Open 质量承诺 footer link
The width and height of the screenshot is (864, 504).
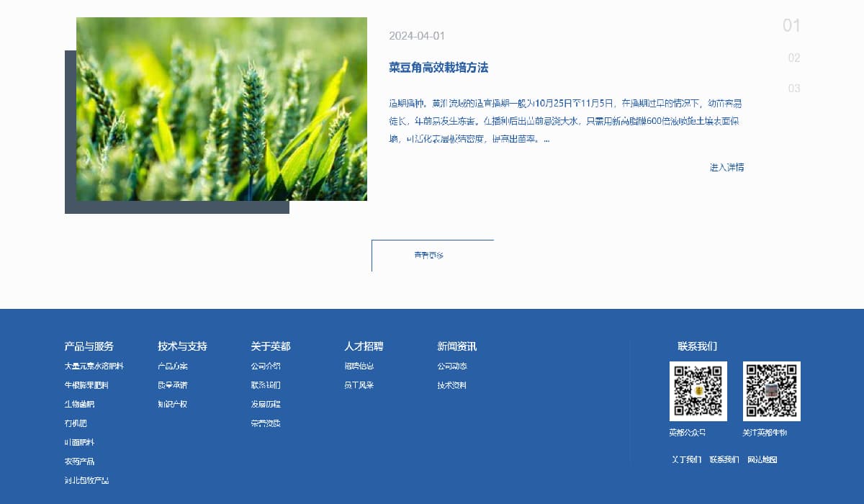[x=173, y=385]
